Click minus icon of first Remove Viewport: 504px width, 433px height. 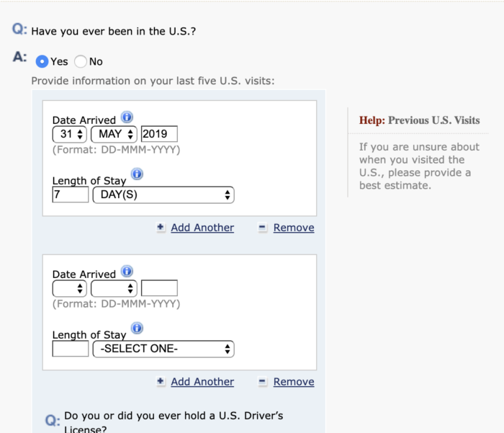263,228
